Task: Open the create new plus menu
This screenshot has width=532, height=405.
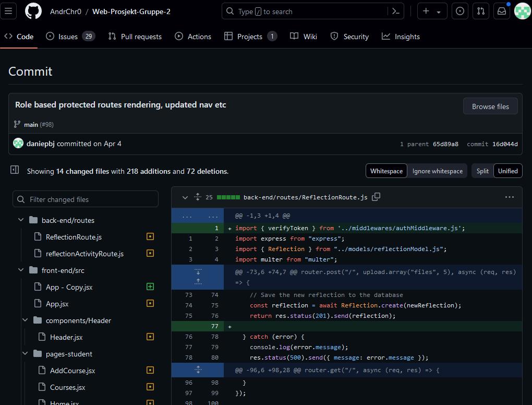Action: click(431, 11)
